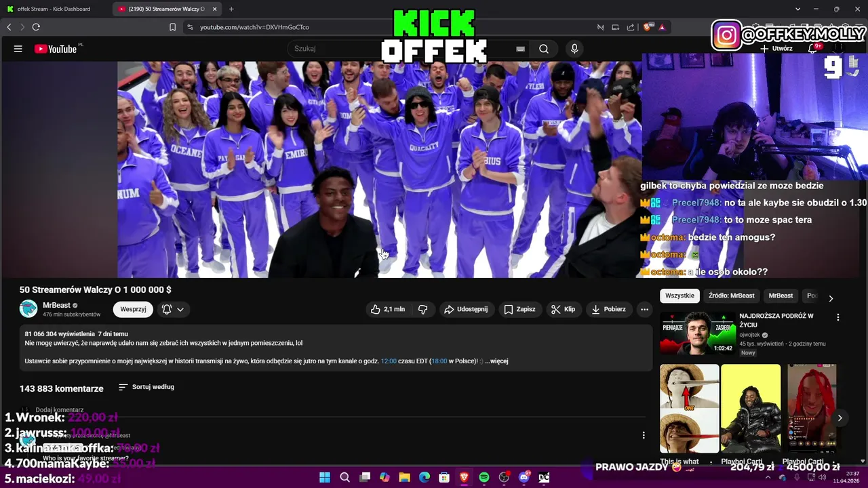Image resolution: width=868 pixels, height=488 pixels.
Task: Open the MrBeast channel name link
Action: (x=56, y=305)
